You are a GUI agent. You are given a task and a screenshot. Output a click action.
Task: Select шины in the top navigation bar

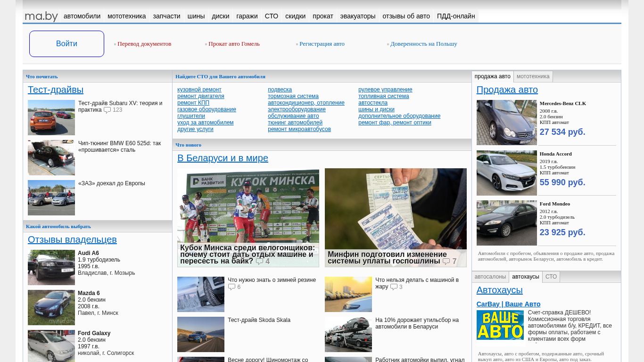tap(196, 16)
